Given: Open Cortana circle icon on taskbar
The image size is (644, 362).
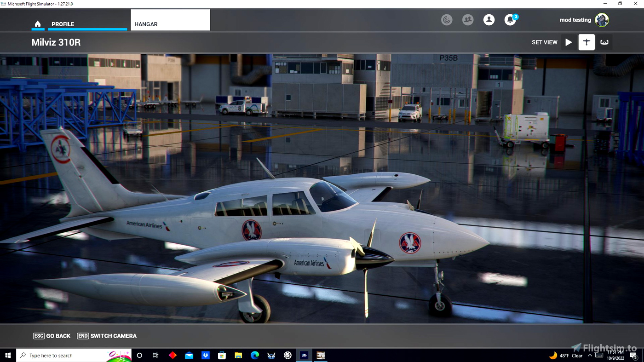Looking at the screenshot, I should (x=139, y=355).
